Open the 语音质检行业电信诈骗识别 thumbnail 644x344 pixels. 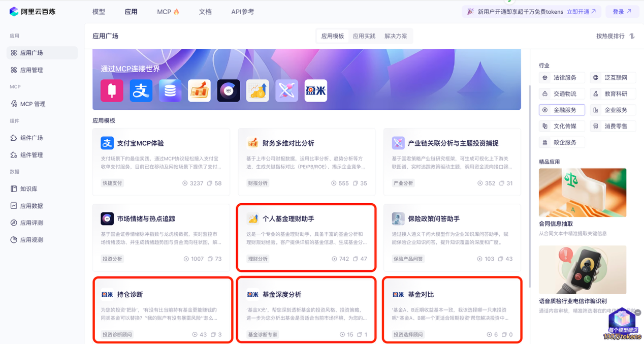(582, 270)
